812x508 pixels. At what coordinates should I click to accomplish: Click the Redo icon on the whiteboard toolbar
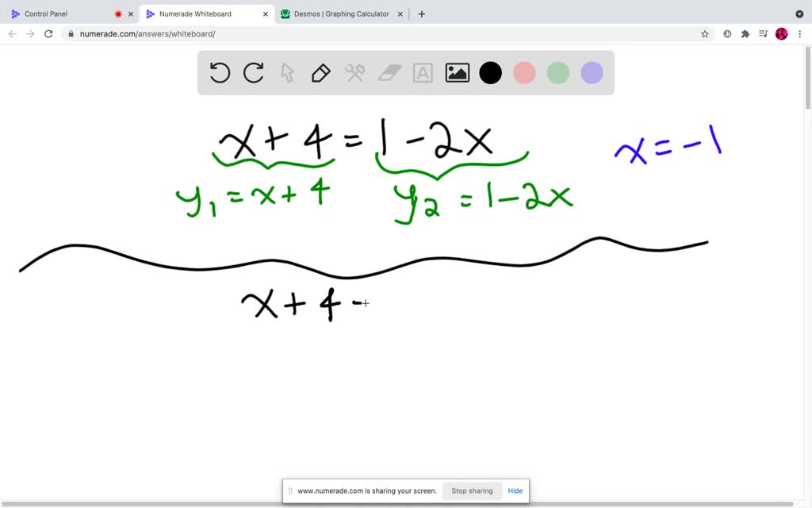[x=253, y=72]
